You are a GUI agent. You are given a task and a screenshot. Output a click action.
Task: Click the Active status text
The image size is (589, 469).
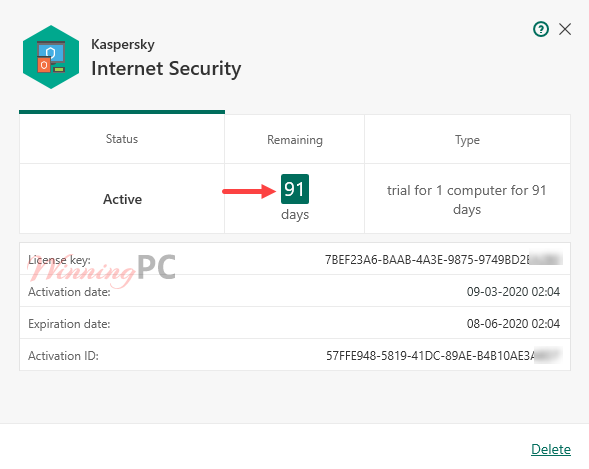point(122,199)
